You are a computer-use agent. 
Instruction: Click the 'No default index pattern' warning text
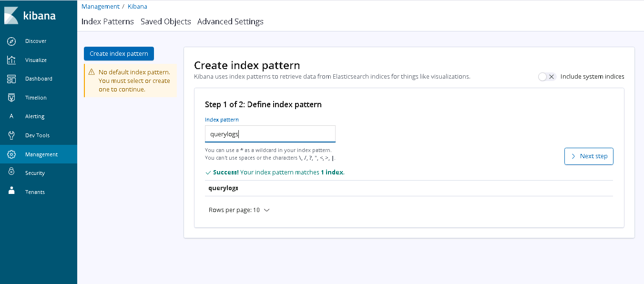pos(134,81)
